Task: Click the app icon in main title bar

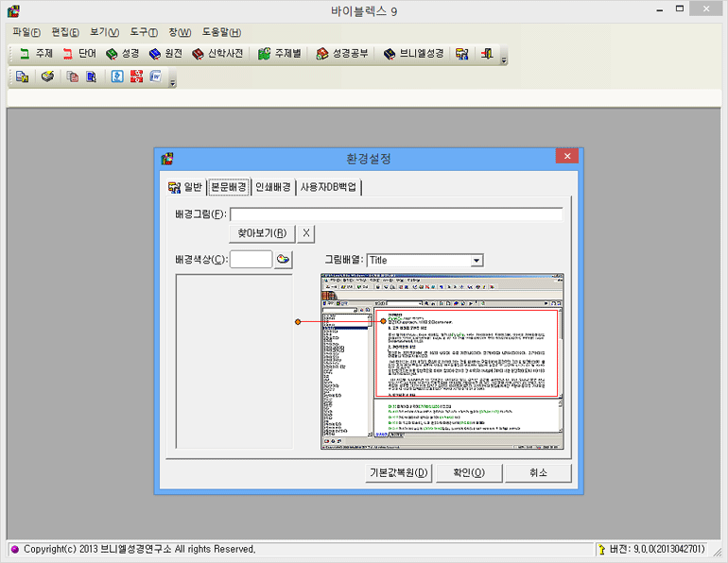Action: click(x=13, y=11)
